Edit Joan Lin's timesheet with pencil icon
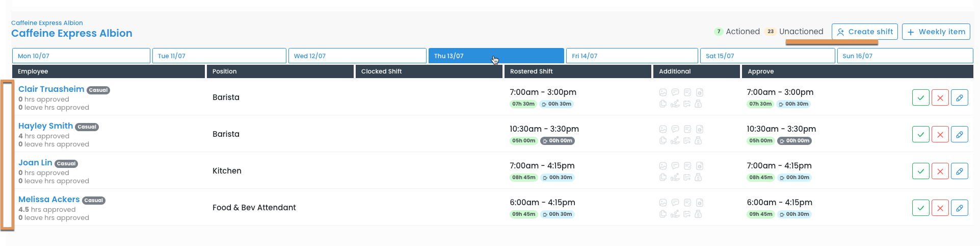This screenshot has width=980, height=246. click(x=959, y=171)
